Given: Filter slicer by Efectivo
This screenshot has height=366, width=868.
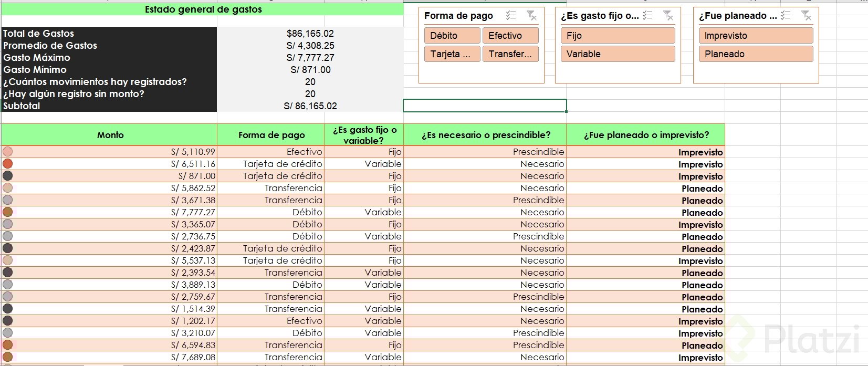Looking at the screenshot, I should [x=510, y=36].
